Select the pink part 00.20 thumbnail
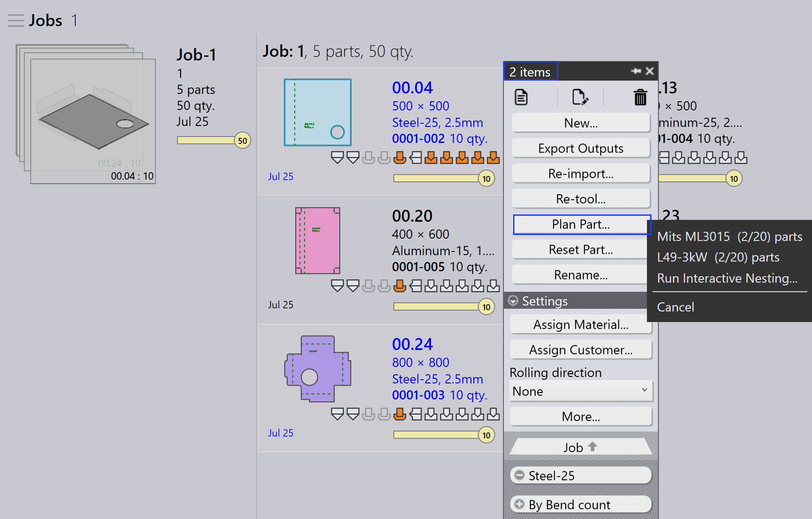Screen dimensions: 812x519 [318, 240]
